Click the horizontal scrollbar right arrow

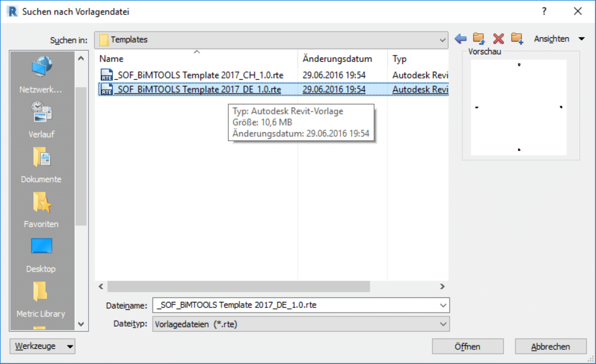[442, 286]
